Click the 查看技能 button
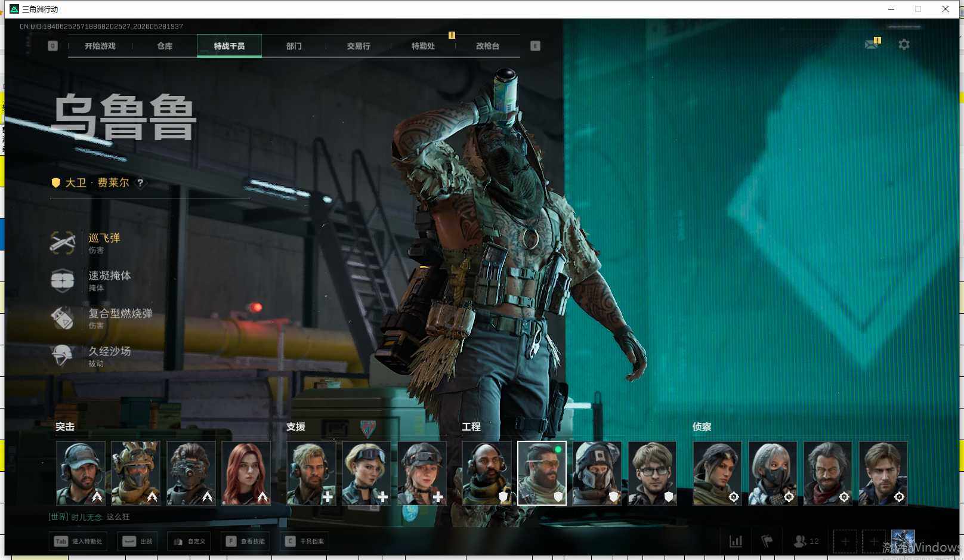Image resolution: width=964 pixels, height=560 pixels. point(245,542)
